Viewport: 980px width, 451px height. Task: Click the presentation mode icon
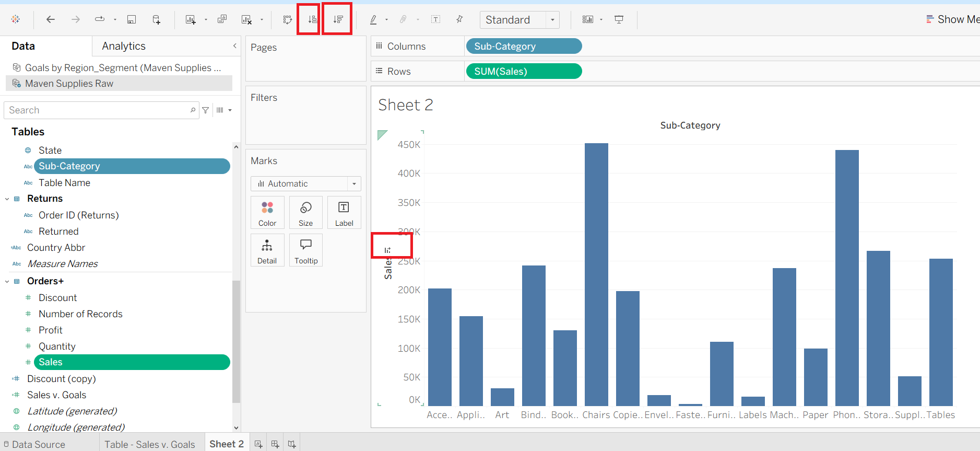pos(619,19)
